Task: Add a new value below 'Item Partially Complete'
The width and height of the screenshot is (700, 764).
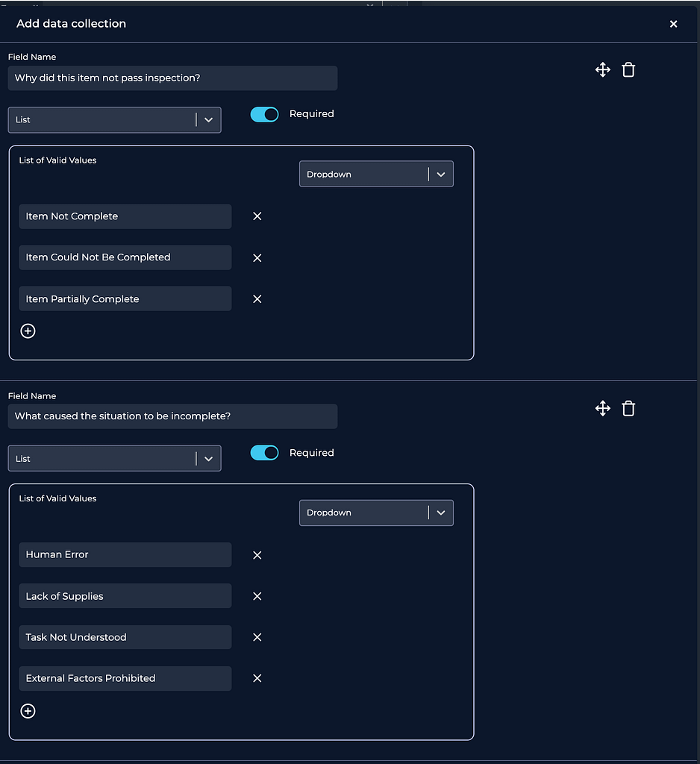Action: pyautogui.click(x=28, y=331)
